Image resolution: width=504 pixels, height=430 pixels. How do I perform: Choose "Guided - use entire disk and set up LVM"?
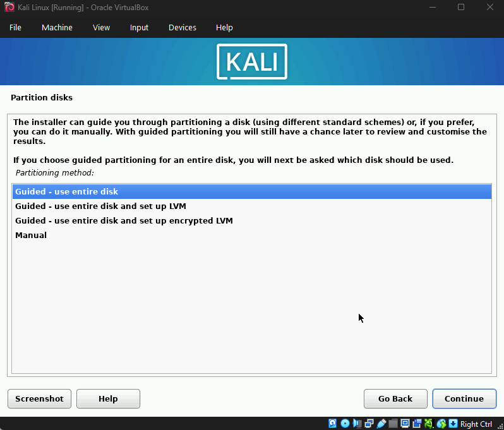(x=100, y=206)
